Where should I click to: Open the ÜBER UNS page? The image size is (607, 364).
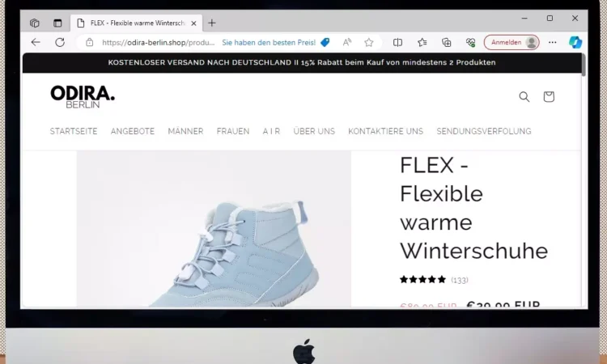[314, 131]
